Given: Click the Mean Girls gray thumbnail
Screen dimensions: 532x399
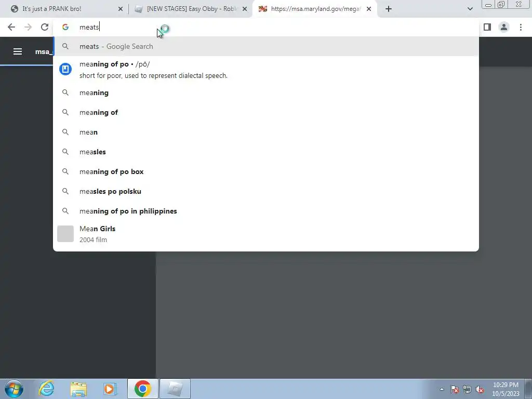Looking at the screenshot, I should tap(65, 234).
